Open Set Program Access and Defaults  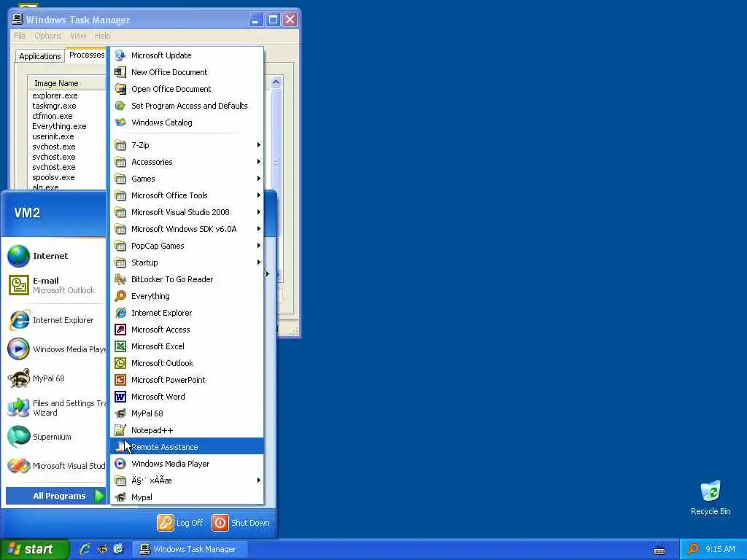click(187, 106)
